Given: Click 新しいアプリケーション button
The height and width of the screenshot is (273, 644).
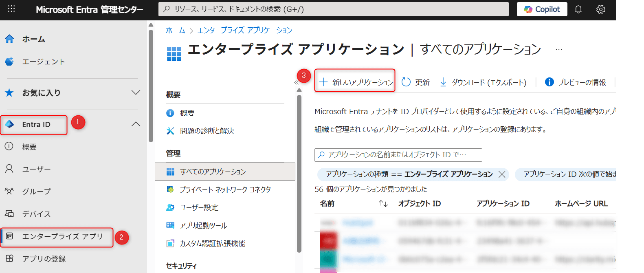Looking at the screenshot, I should (356, 82).
